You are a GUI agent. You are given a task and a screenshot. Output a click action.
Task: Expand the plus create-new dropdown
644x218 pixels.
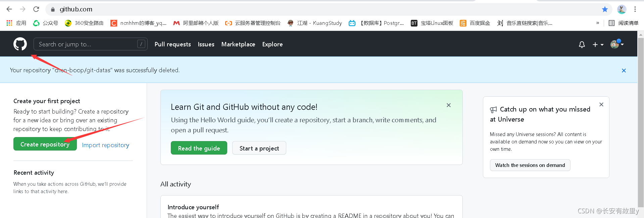pos(598,44)
